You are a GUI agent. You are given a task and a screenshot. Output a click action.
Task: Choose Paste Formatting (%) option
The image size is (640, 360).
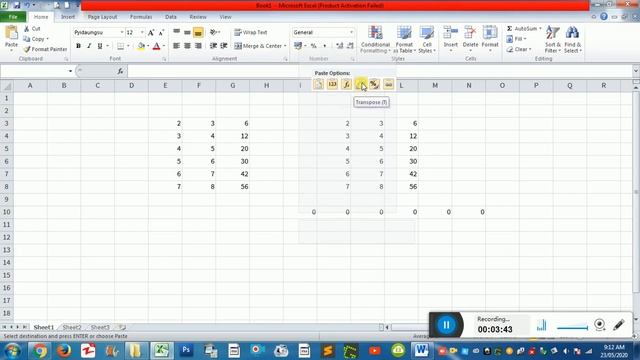[x=374, y=84]
